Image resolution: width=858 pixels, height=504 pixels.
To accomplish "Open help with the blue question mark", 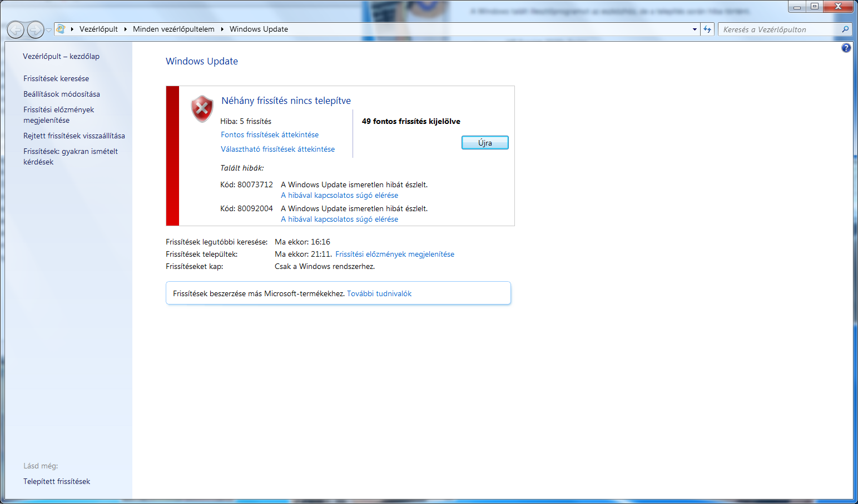I will pyautogui.click(x=846, y=48).
